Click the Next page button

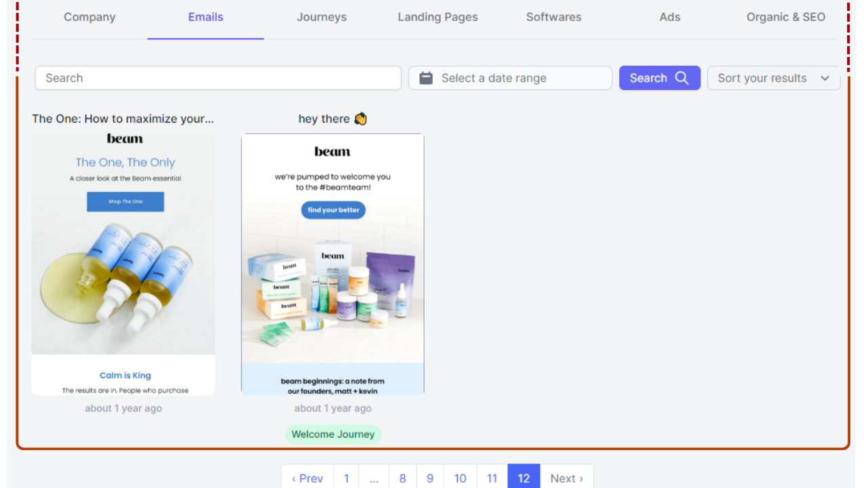(566, 479)
